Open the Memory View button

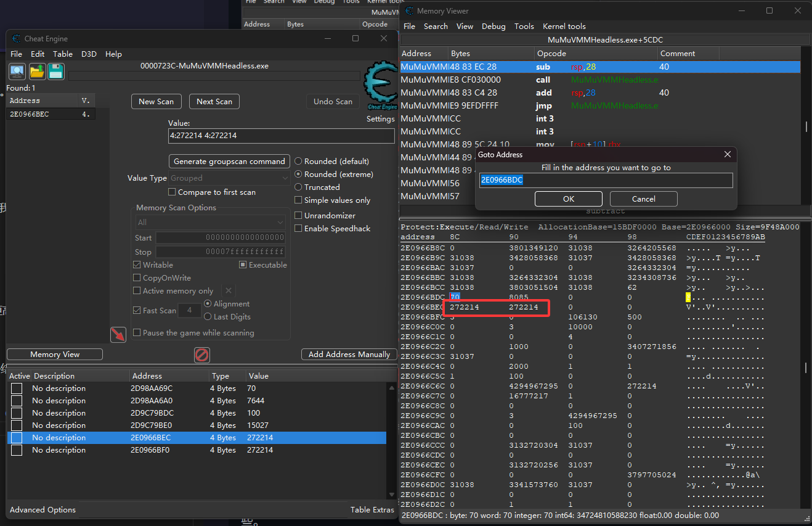coord(55,355)
